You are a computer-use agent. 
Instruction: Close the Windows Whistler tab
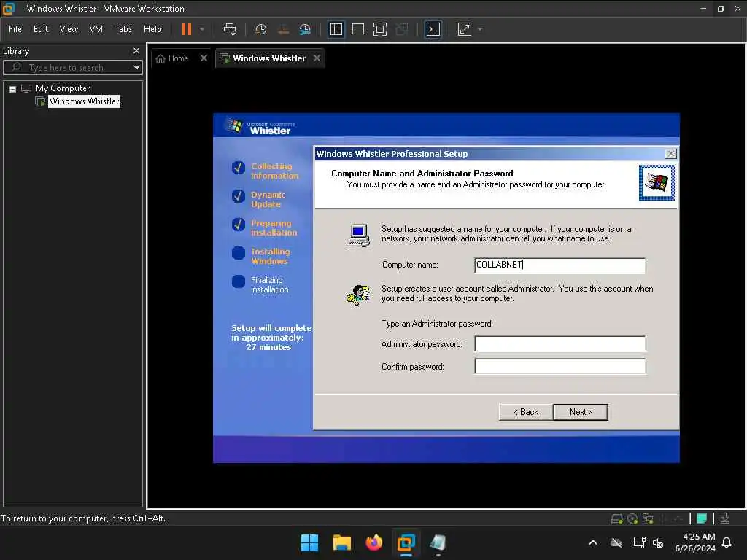pyautogui.click(x=317, y=58)
